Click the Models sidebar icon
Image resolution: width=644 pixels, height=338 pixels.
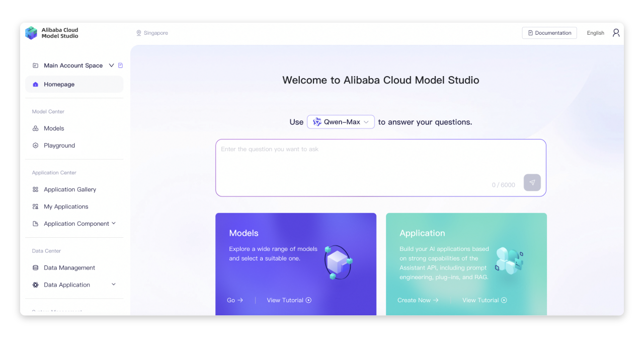[x=35, y=128]
